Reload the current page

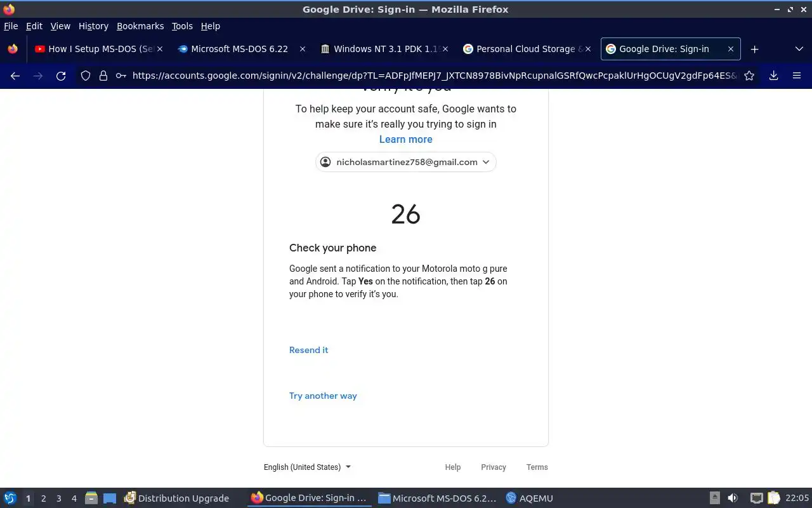pos(61,76)
